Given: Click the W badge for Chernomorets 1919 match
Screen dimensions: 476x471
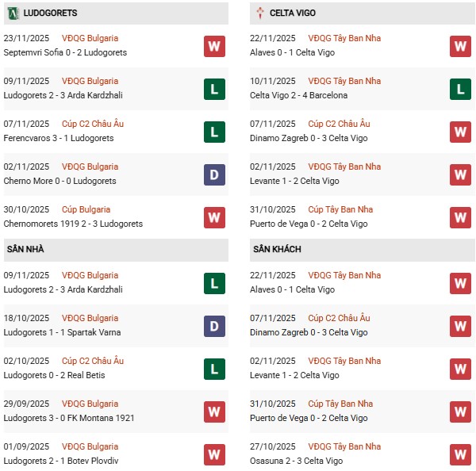Looking at the screenshot, I should coord(214,217).
